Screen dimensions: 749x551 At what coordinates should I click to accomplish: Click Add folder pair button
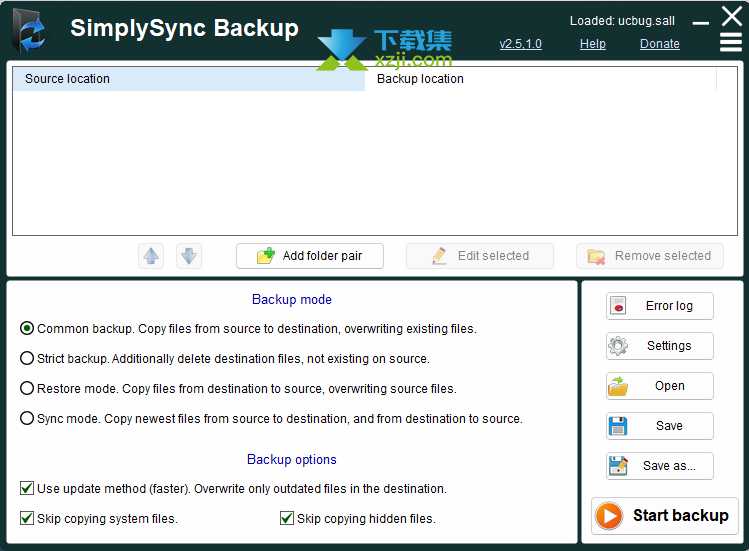pos(310,256)
